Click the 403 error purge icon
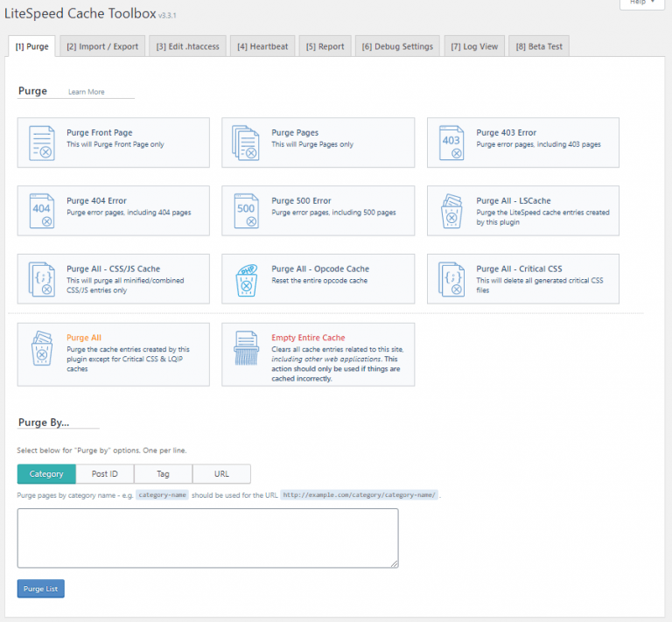 click(451, 143)
